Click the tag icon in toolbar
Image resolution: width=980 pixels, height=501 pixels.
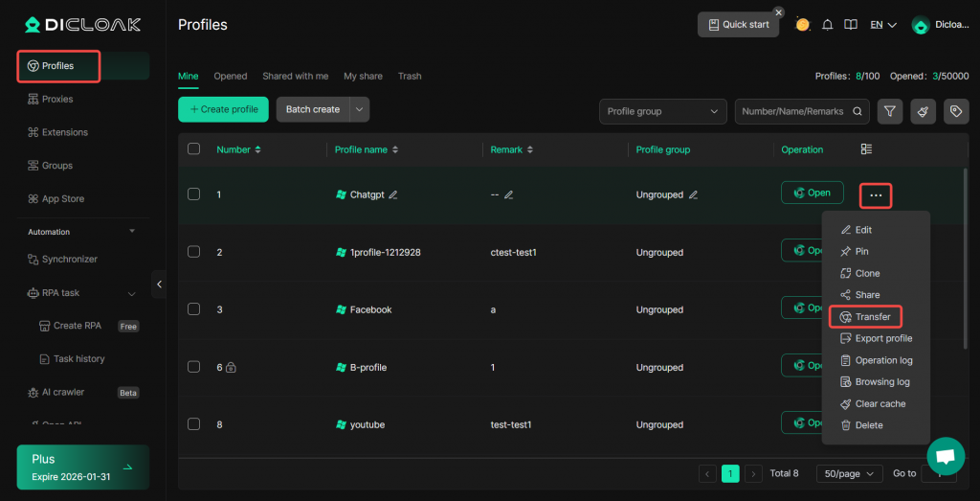point(956,111)
